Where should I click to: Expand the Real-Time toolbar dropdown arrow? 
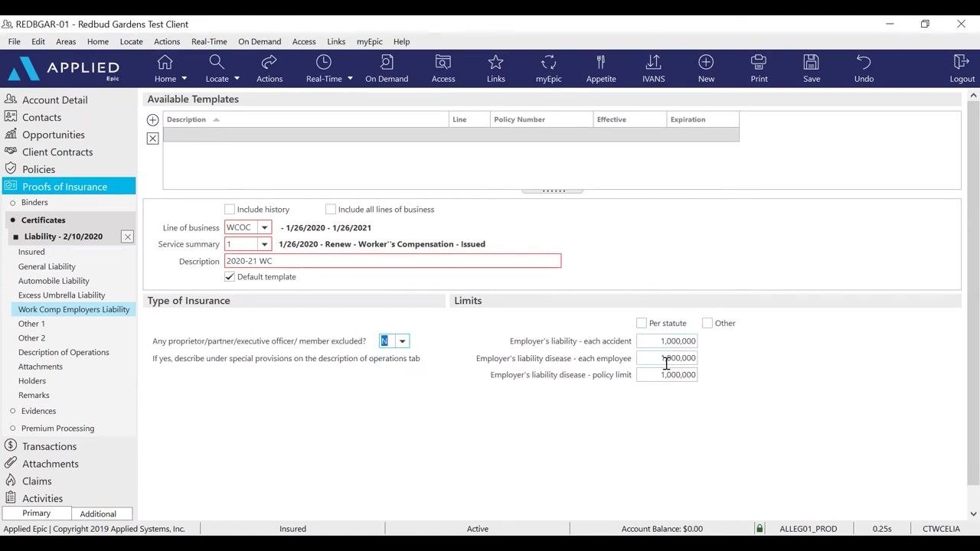pyautogui.click(x=350, y=79)
